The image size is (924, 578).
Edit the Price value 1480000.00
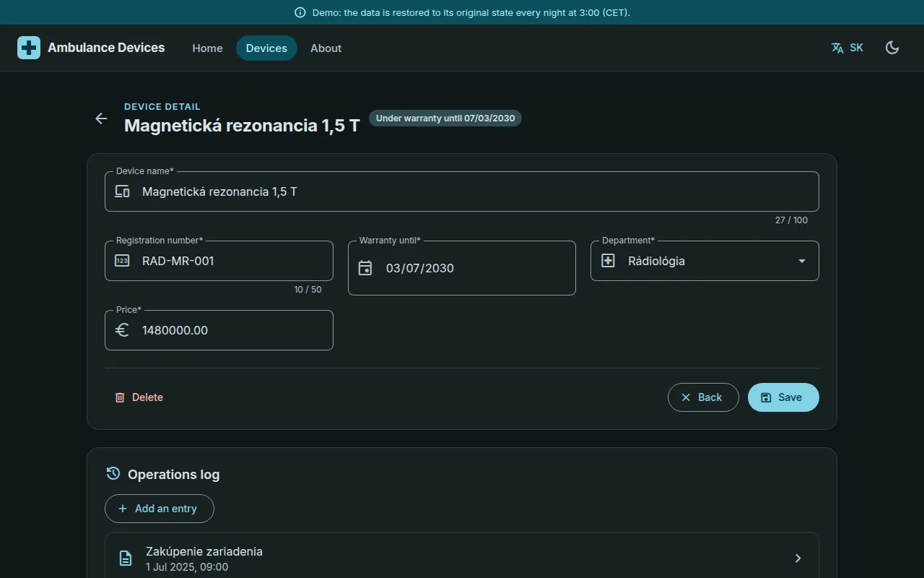click(219, 330)
